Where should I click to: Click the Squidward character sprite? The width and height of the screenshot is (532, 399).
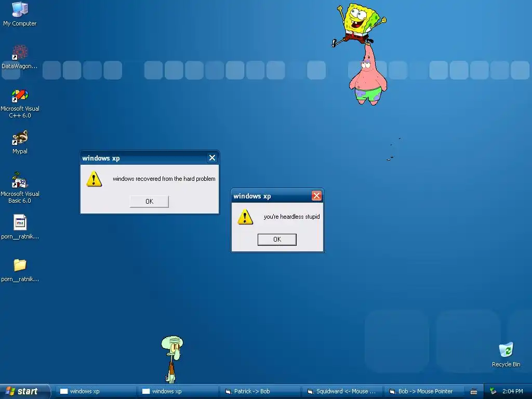click(172, 359)
